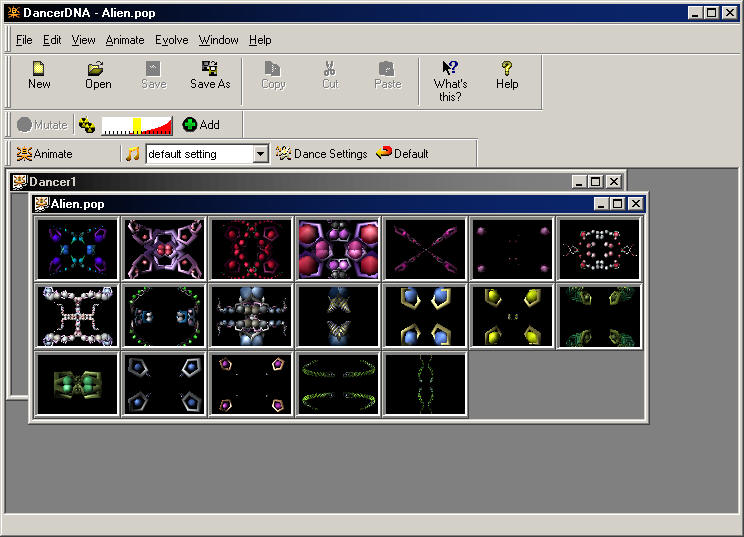
Task: Select the green dotted circle dancer thumbnail
Action: (164, 316)
